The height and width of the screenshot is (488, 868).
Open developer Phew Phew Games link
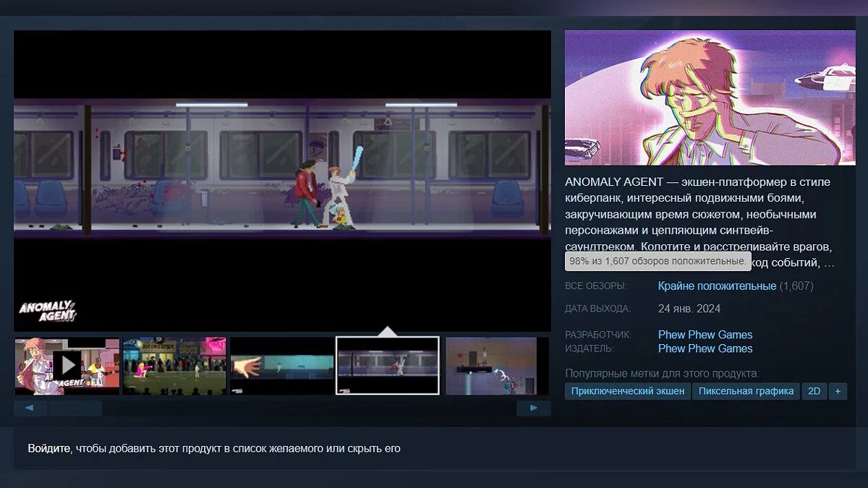pyautogui.click(x=705, y=335)
